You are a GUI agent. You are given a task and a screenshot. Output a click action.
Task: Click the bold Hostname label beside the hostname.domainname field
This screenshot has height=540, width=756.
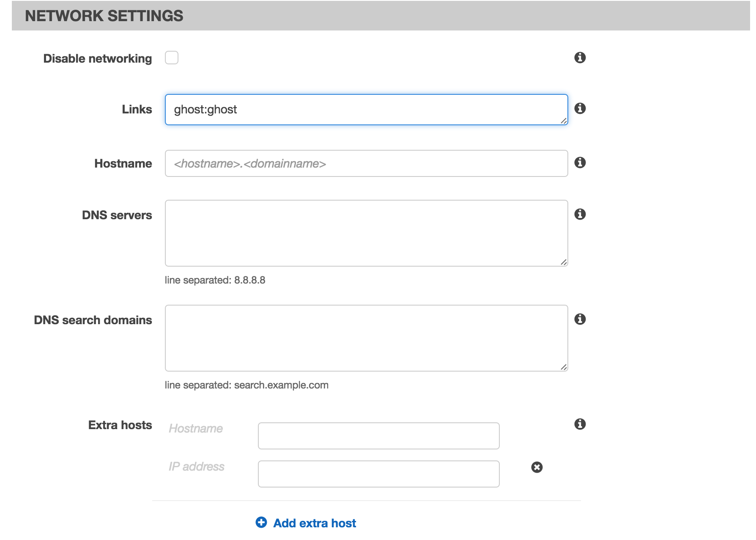coord(123,163)
